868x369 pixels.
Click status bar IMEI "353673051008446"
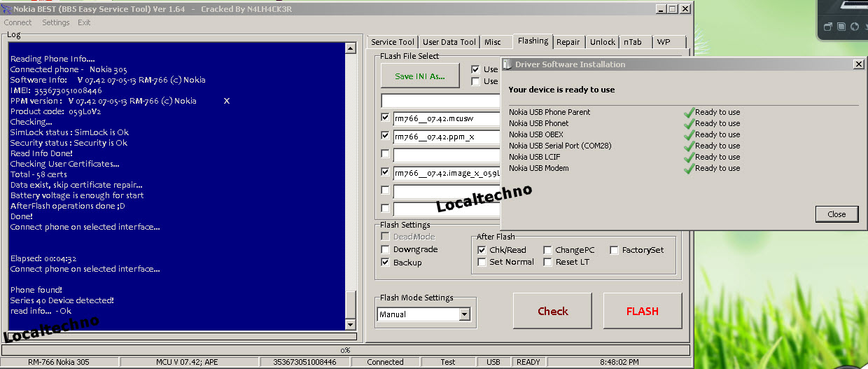pos(304,362)
